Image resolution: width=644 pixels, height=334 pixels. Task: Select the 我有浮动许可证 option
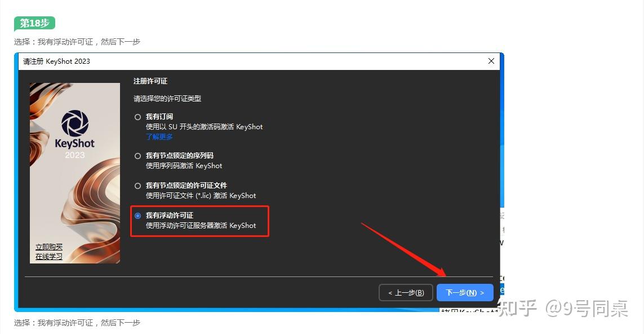(137, 215)
